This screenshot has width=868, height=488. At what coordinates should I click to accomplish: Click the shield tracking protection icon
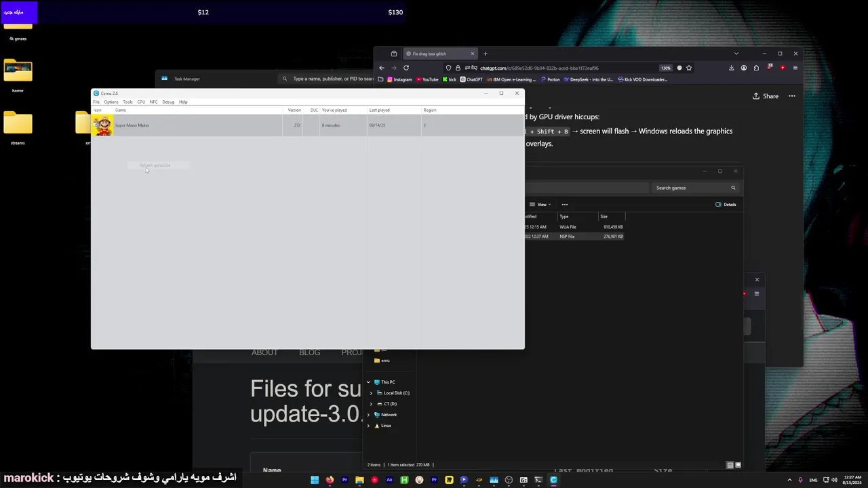(x=448, y=68)
